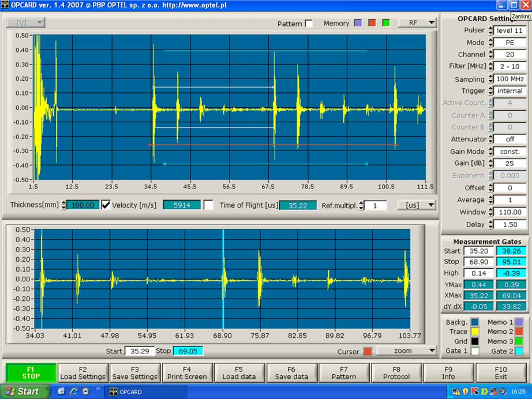Adjust the Filter [MHz] stepper

click(x=490, y=66)
